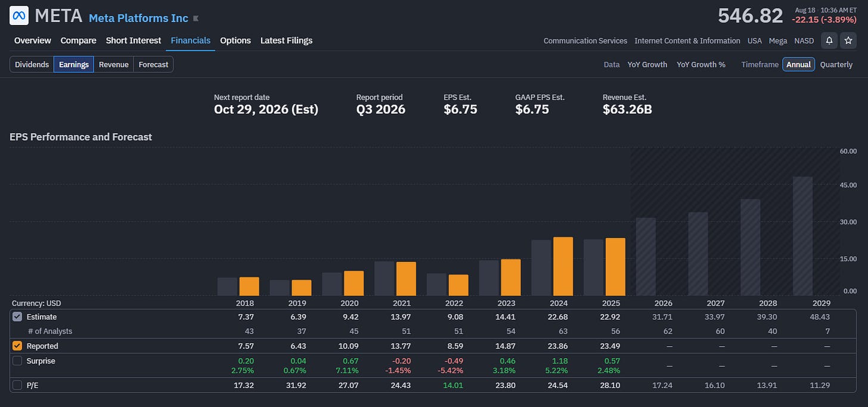Image resolution: width=868 pixels, height=407 pixels.
Task: Click the META ticker symbol
Action: coord(58,16)
